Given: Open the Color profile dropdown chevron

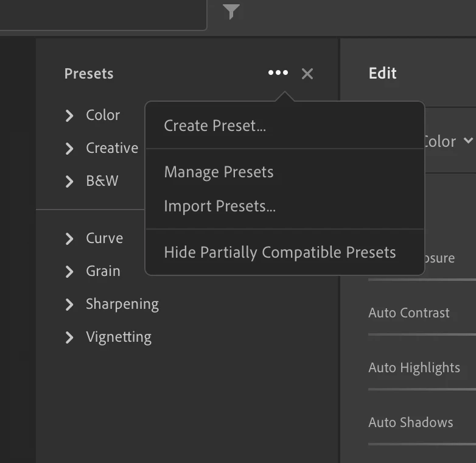Looking at the screenshot, I should click(x=467, y=141).
